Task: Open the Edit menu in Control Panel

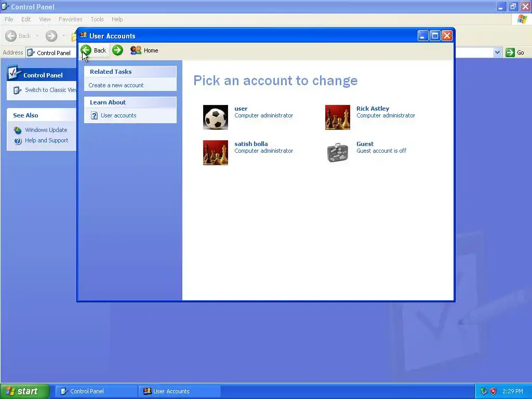Action: coord(26,19)
